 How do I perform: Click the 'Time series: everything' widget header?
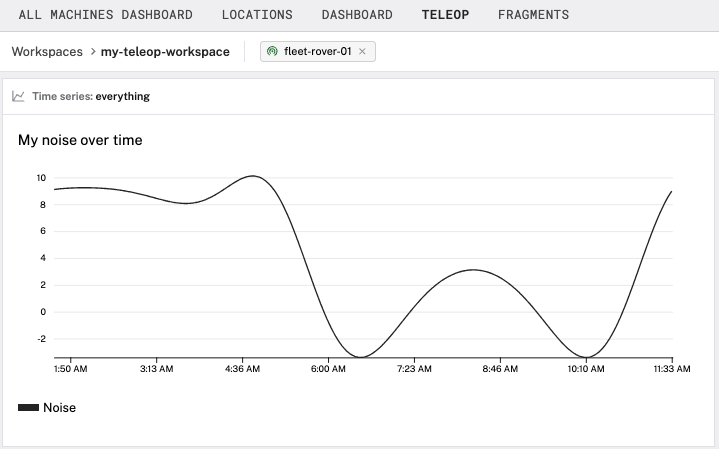91,97
